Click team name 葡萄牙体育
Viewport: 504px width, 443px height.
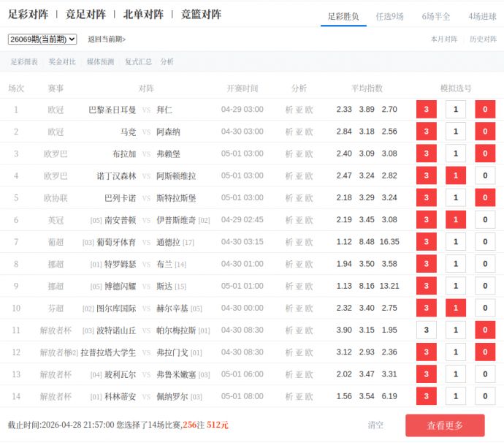pos(116,242)
